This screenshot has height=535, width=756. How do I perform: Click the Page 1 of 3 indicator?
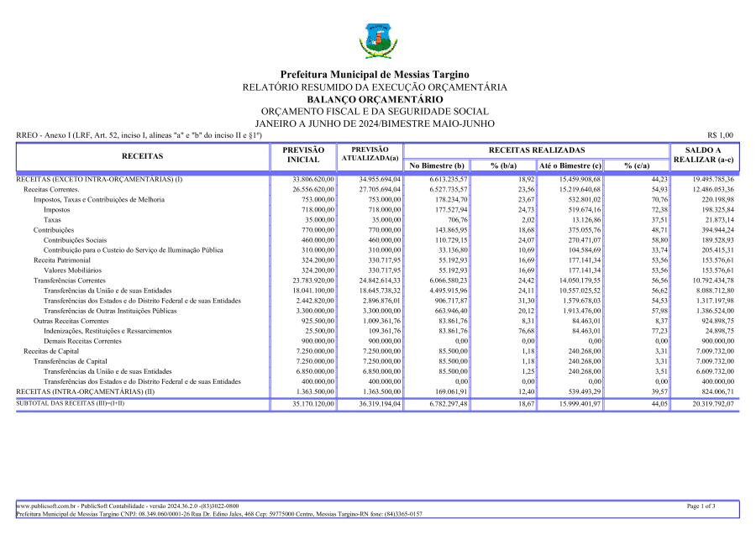[x=701, y=506]
